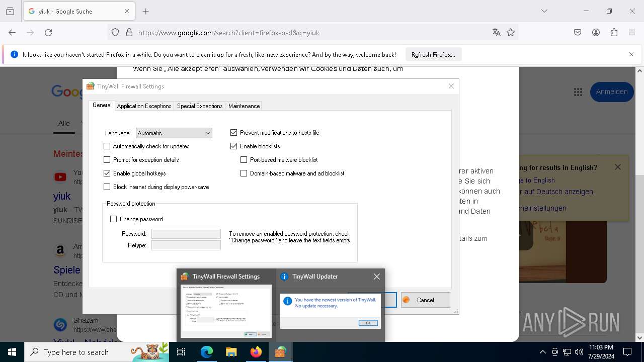Select the TinyWall Firewall Settings window thumbnail
This screenshot has height=362, width=644.
click(x=226, y=311)
